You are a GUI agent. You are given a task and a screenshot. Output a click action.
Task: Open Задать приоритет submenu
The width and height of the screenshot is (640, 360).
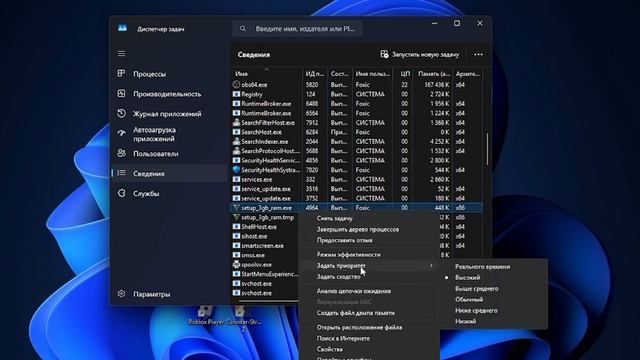369,266
